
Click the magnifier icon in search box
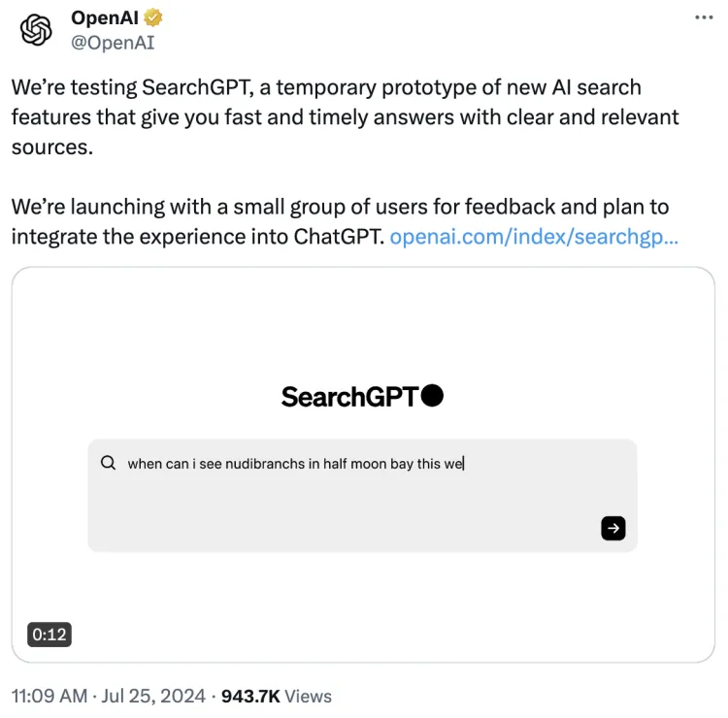pyautogui.click(x=108, y=463)
